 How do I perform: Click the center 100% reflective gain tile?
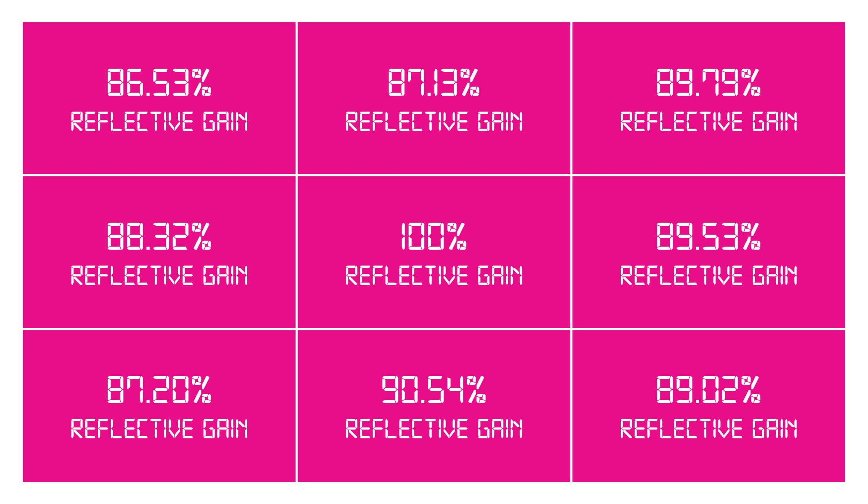coord(434,252)
